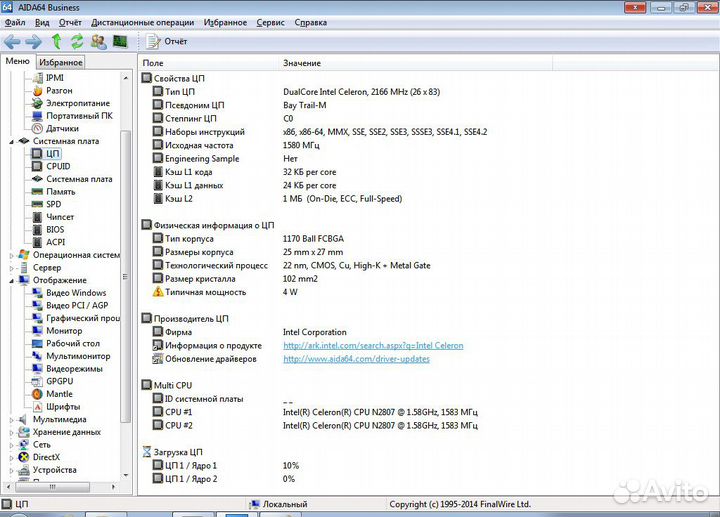
Task: Select the CPU #1 row
Action: click(x=315, y=412)
